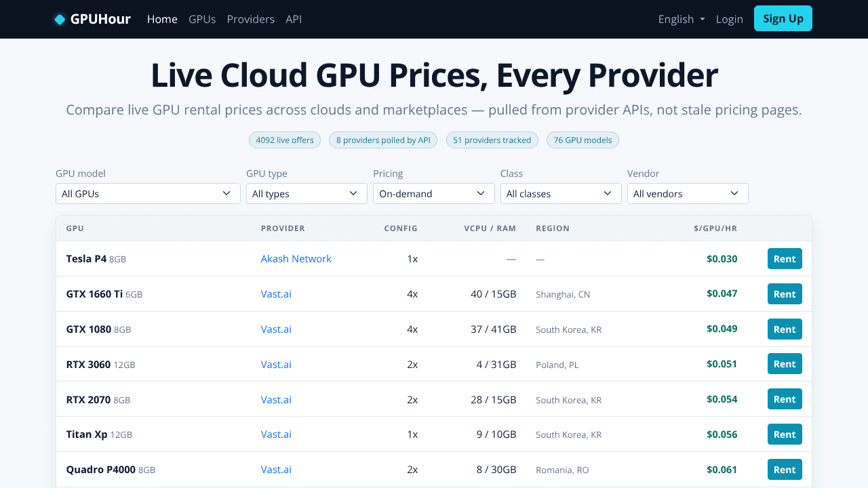Screen dimensions: 868x488
Task: Open Vast.ai link in GTX 1080 row
Action: (x=276, y=329)
